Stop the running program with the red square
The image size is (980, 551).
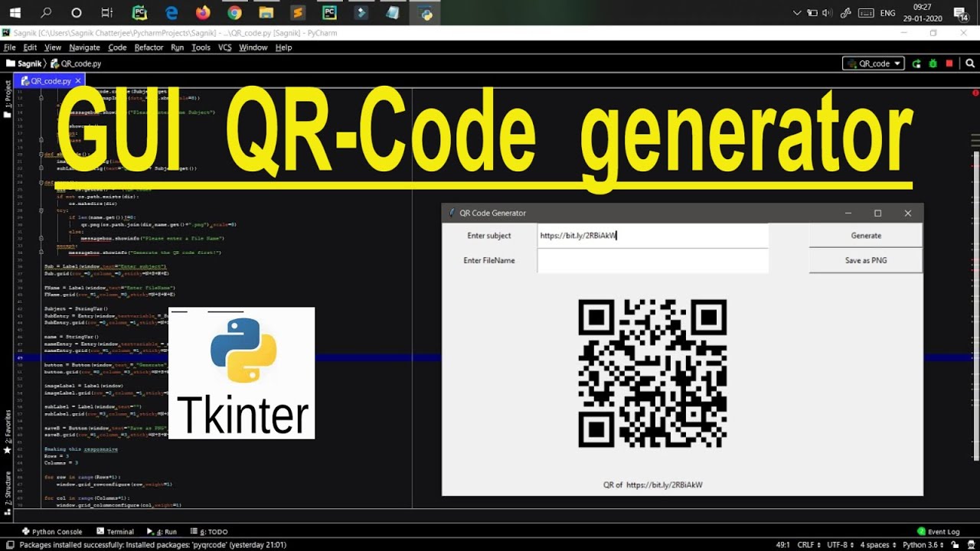pos(949,64)
